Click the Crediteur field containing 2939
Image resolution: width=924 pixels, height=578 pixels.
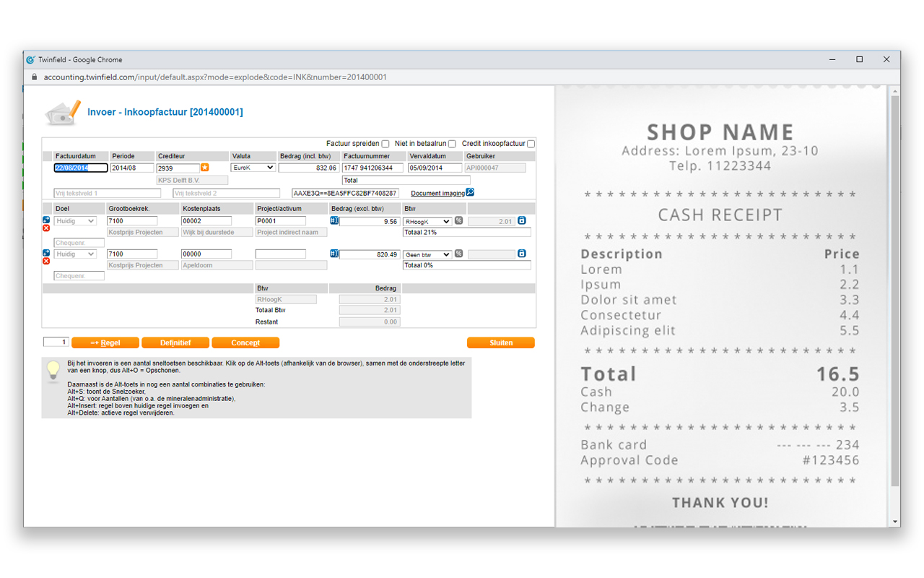click(178, 168)
